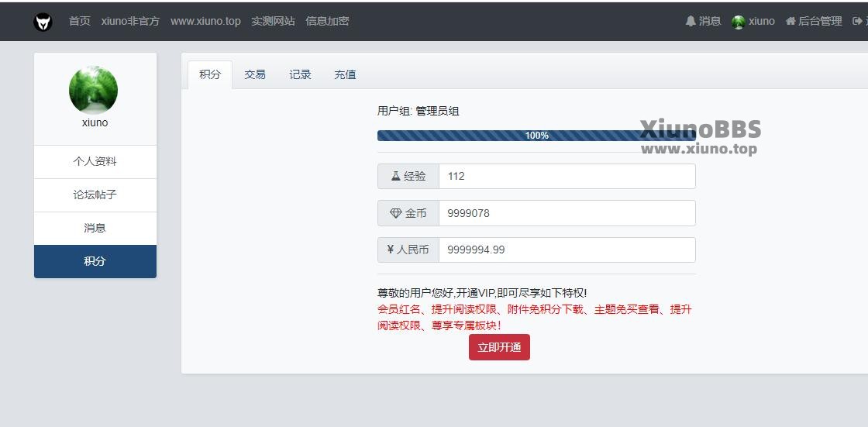Switch to the 记录 tab
868x427 pixels.
[x=300, y=74]
